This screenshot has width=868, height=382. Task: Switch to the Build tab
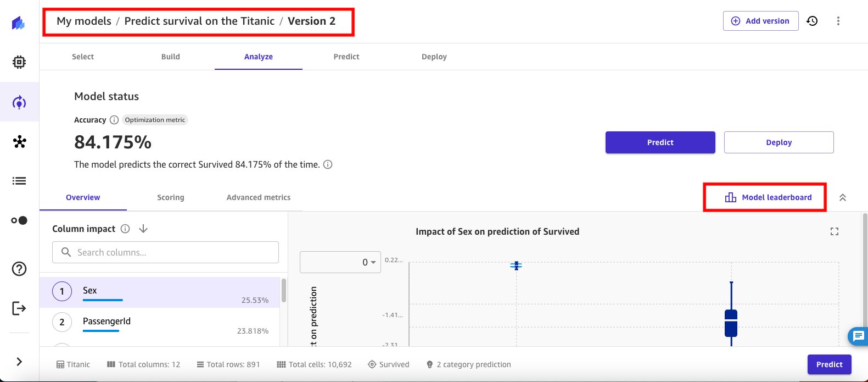(x=171, y=57)
